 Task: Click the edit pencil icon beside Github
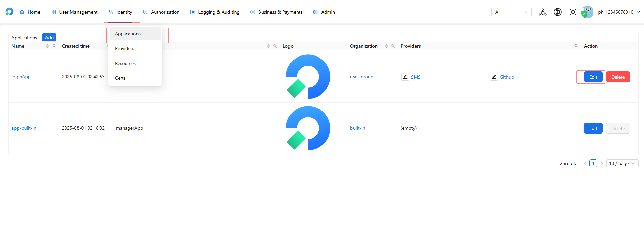click(x=494, y=77)
